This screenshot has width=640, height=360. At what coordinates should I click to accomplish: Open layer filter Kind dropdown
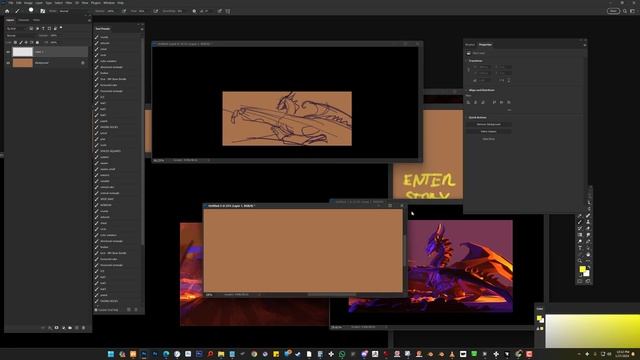(x=16, y=28)
